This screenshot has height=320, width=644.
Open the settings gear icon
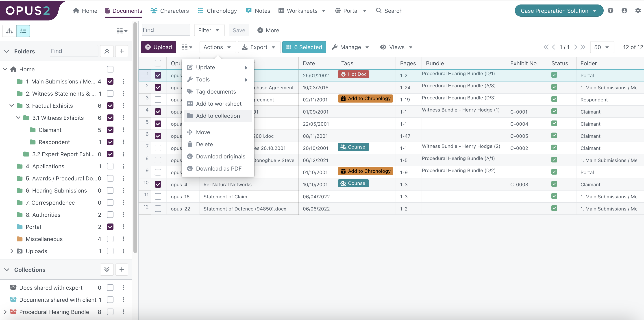pyautogui.click(x=638, y=11)
